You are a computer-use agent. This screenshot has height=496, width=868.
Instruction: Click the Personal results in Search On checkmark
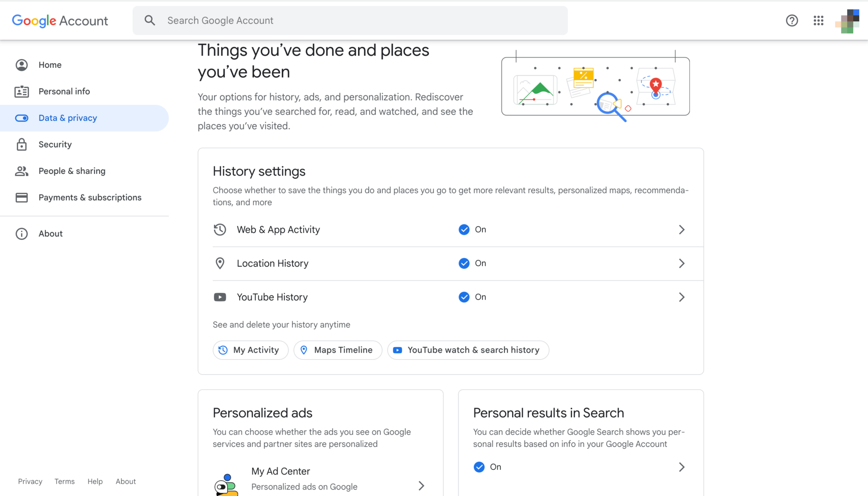tap(479, 467)
